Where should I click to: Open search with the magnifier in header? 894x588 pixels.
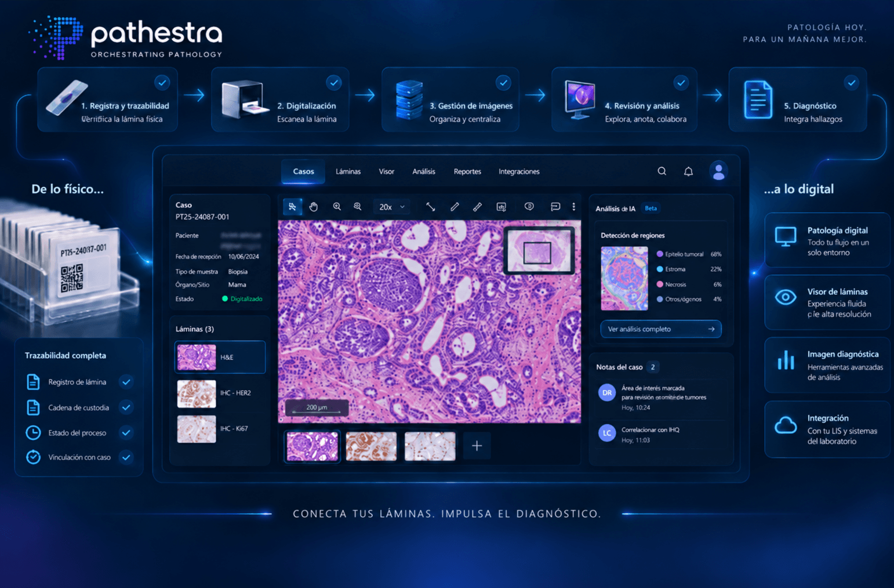coord(662,171)
